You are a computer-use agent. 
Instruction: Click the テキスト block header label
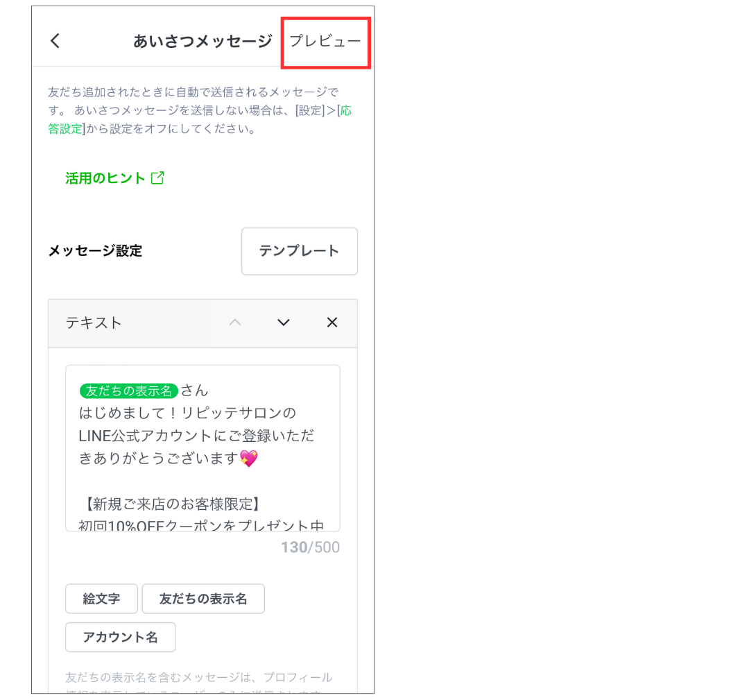tap(94, 323)
